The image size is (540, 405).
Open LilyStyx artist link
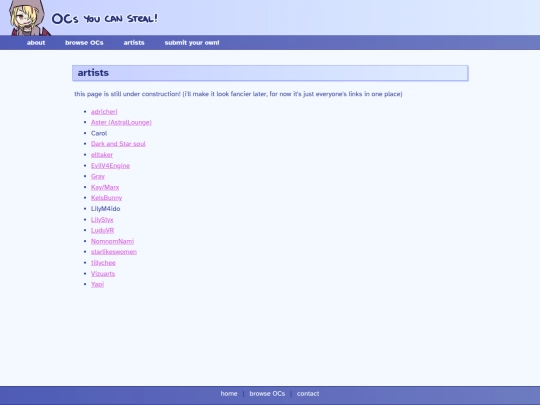click(102, 220)
